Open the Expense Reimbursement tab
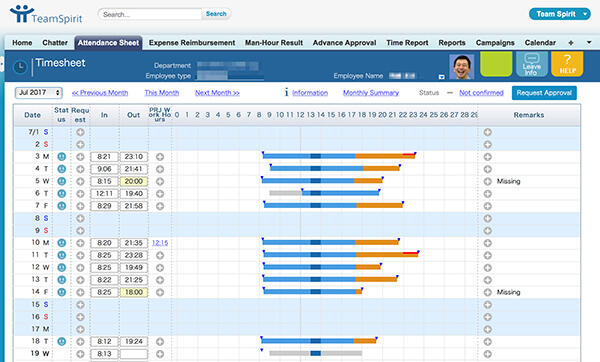Image resolution: width=600 pixels, height=362 pixels. click(192, 43)
